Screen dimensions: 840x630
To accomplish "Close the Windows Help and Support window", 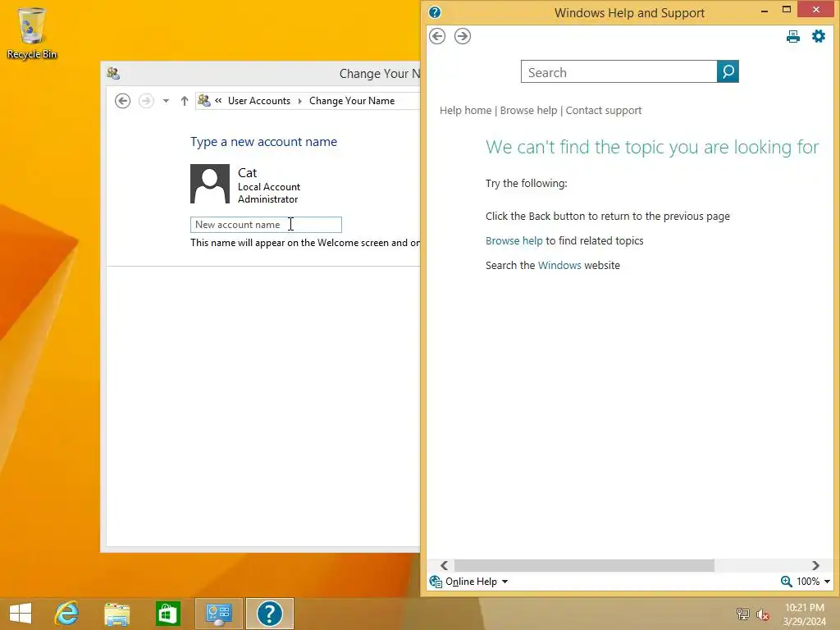I will pos(816,10).
